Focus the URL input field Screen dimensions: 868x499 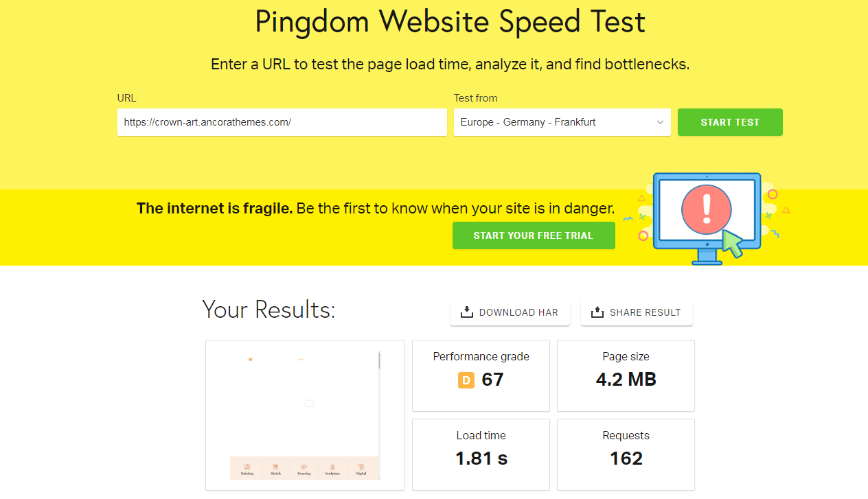[282, 122]
